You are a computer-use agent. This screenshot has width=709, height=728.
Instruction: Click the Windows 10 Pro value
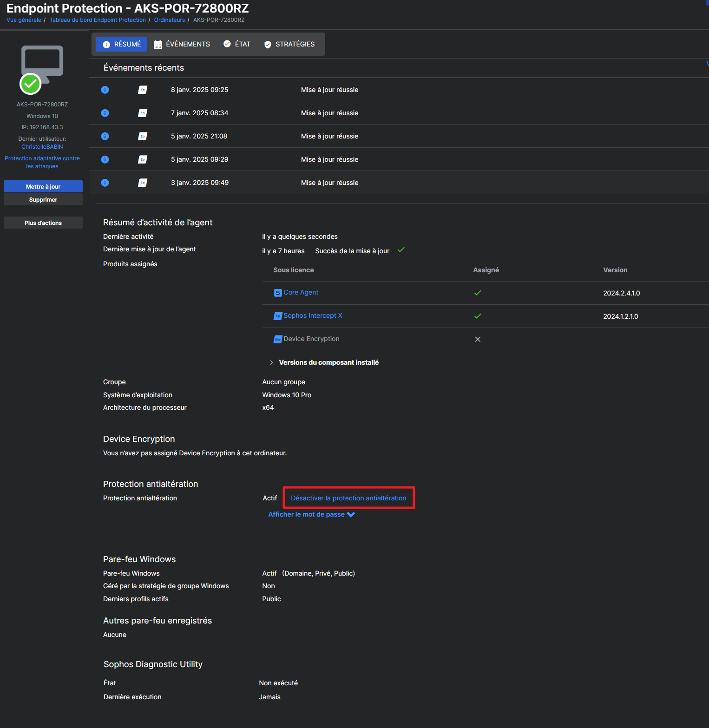coord(287,395)
